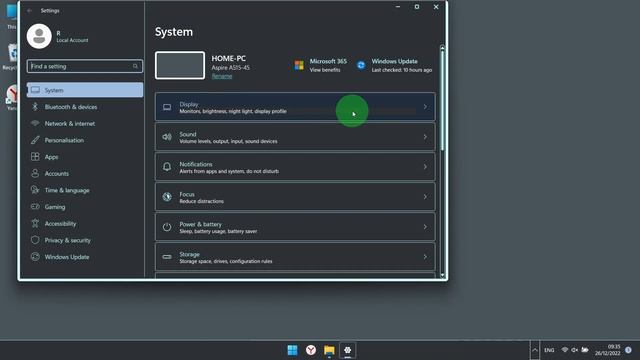This screenshot has width=640, height=360.
Task: Click the Local Account name text
Action: 72,40
